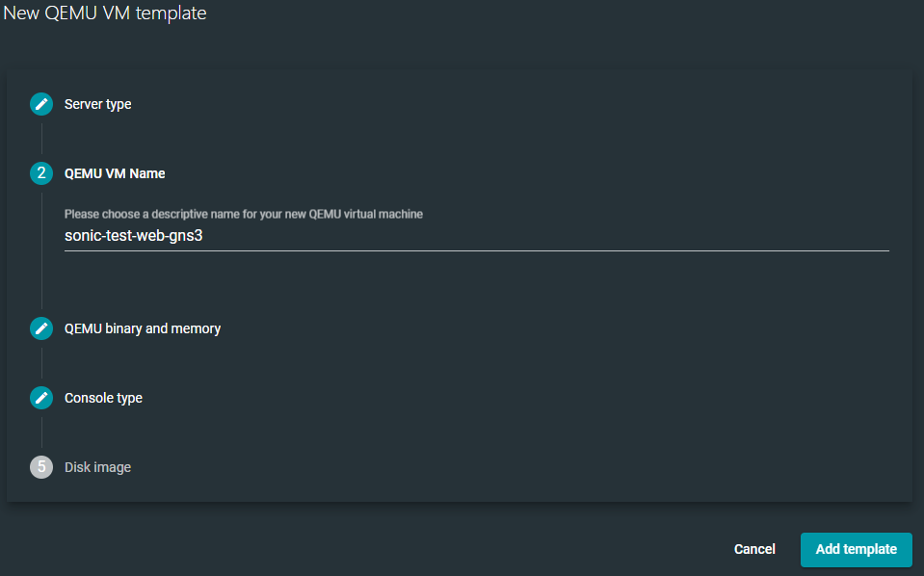Click the step 5 Disk image circle
Image resolution: width=924 pixels, height=576 pixels.
tap(41, 467)
